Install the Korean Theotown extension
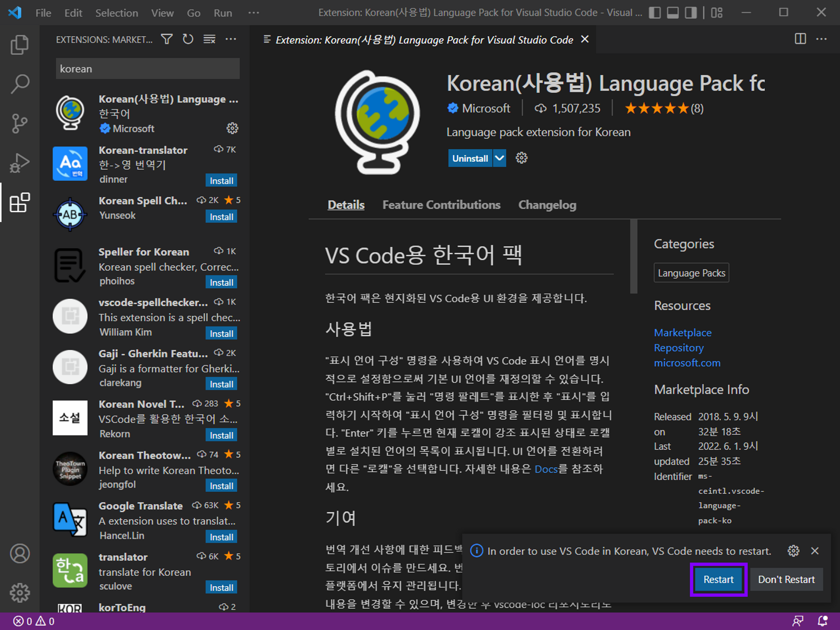 [221, 486]
